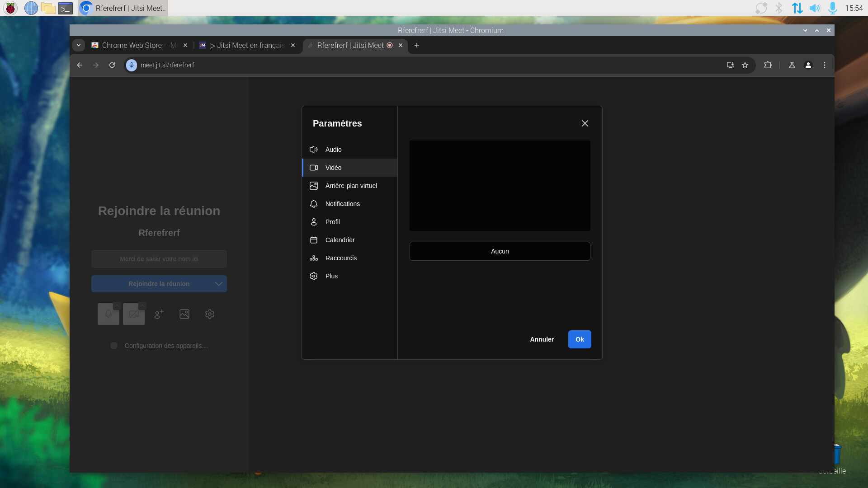Click the Annuler button
The width and height of the screenshot is (868, 488).
[542, 339]
